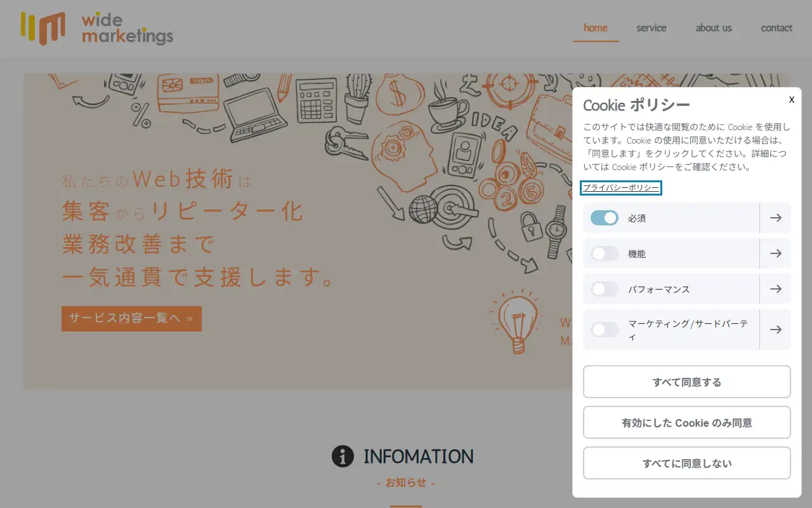Screen dimensions: 812x508
Task: Close the Cookie policy dialog with x
Action: click(792, 100)
